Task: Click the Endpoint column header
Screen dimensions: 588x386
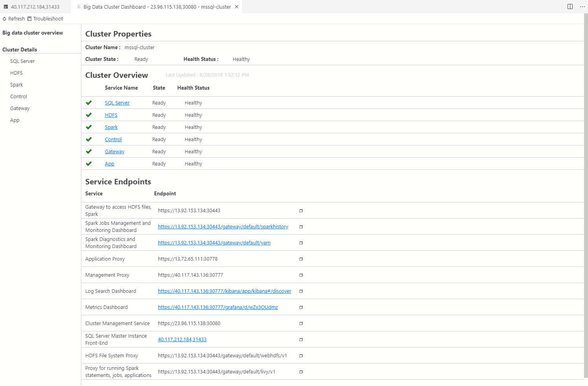Action: 165,194
